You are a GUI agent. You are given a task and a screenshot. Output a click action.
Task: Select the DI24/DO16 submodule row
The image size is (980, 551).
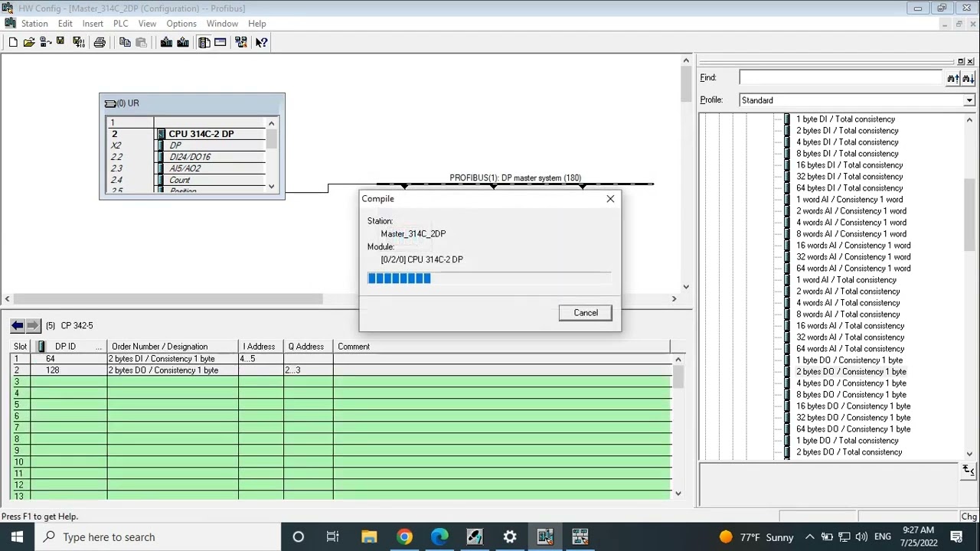[x=188, y=157]
